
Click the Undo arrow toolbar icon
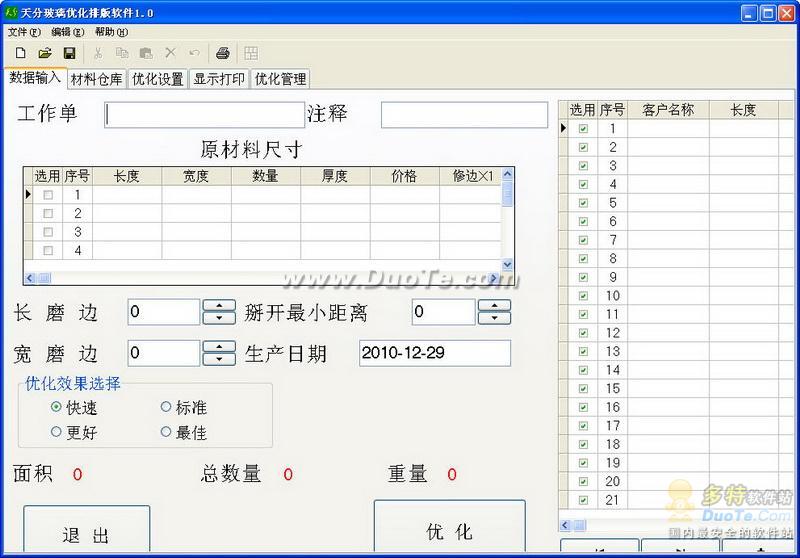click(x=194, y=53)
